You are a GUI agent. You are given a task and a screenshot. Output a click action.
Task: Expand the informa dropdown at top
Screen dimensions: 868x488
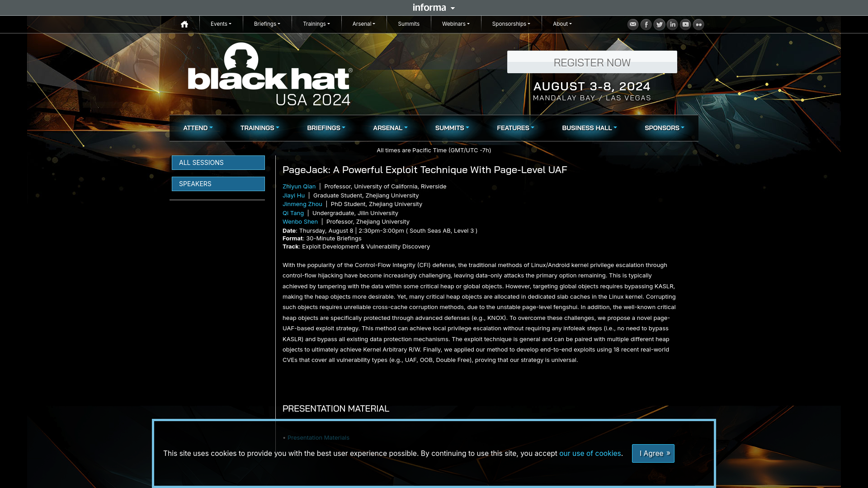434,8
